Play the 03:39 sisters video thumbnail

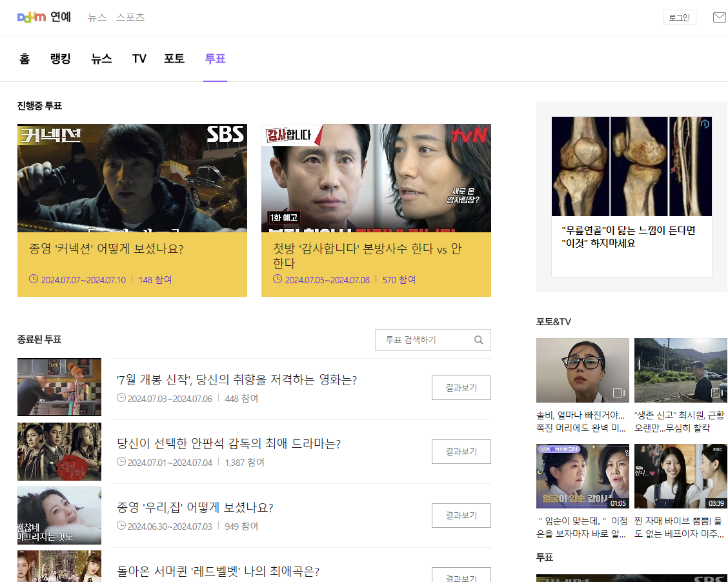pos(681,476)
